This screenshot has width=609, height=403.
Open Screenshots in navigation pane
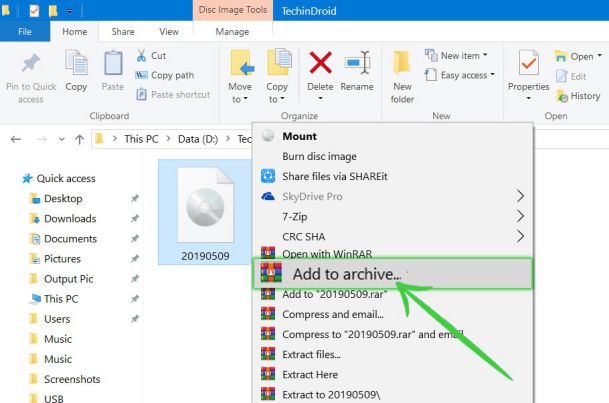click(72, 379)
